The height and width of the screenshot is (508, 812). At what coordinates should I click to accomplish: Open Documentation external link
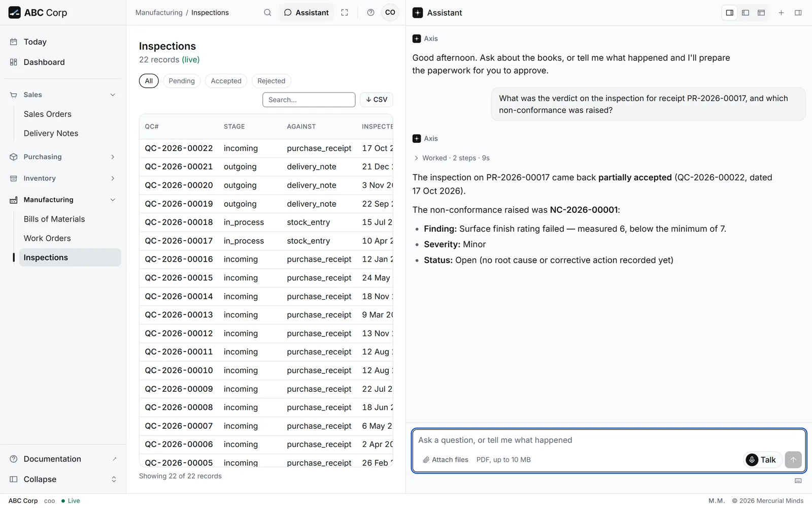click(x=63, y=459)
